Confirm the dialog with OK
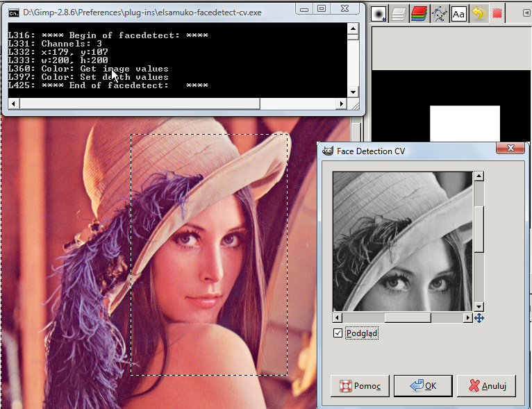532x409 pixels. pos(423,385)
